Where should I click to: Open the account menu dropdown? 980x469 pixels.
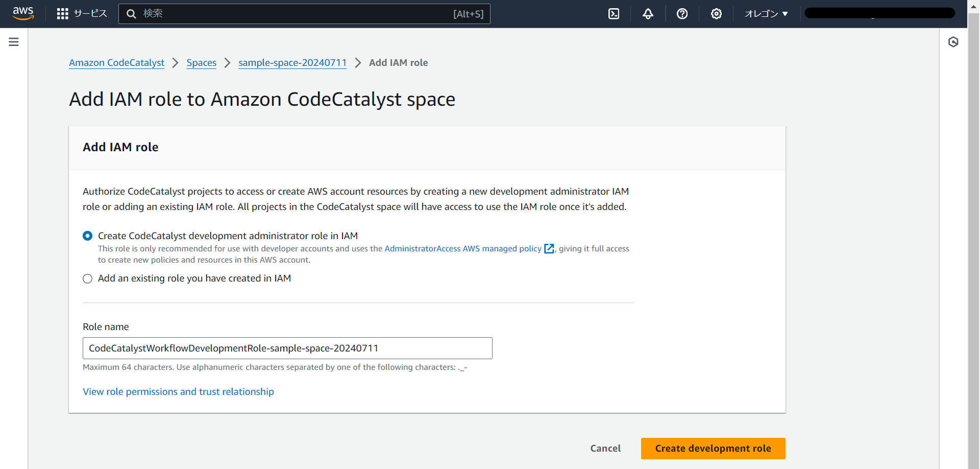[878, 12]
